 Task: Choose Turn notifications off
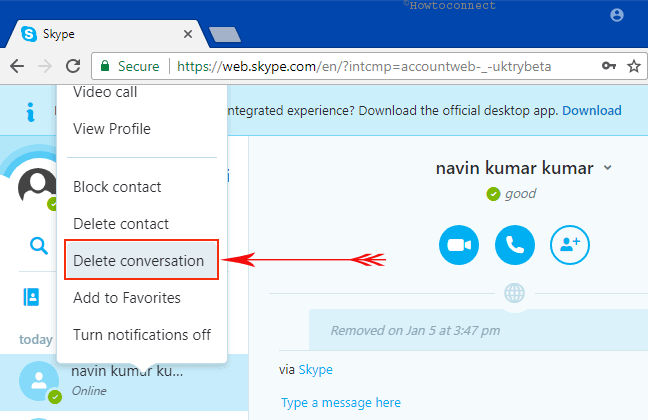tap(142, 334)
